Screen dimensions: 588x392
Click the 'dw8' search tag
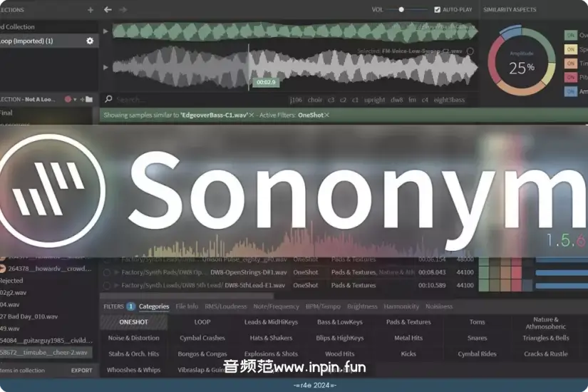[396, 100]
